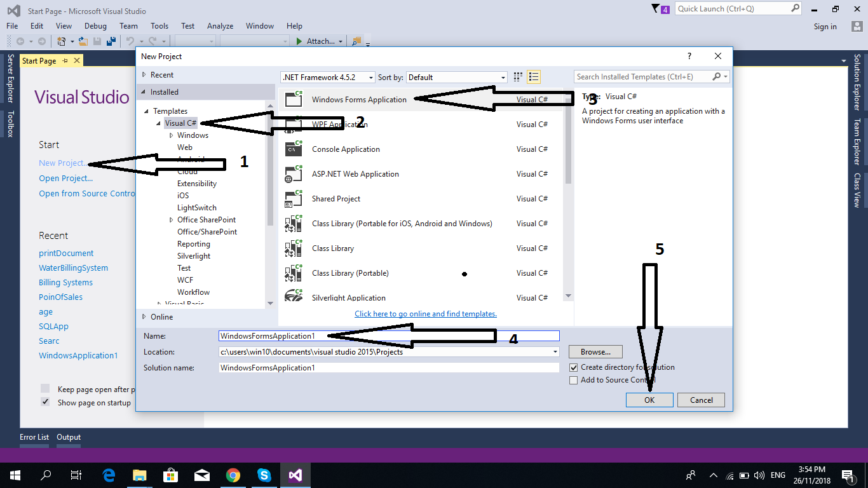This screenshot has height=488, width=868.
Task: Uncheck Create directory for solution
Action: pyautogui.click(x=574, y=367)
